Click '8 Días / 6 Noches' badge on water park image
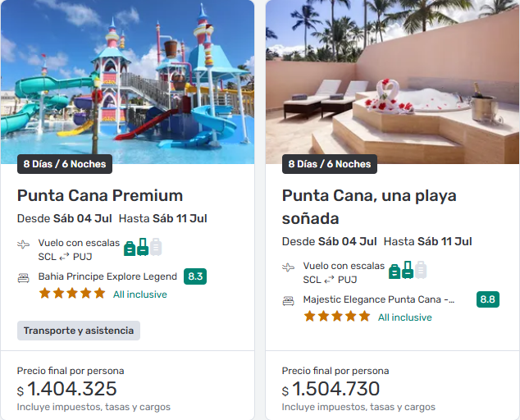The height and width of the screenshot is (420, 520). point(65,164)
